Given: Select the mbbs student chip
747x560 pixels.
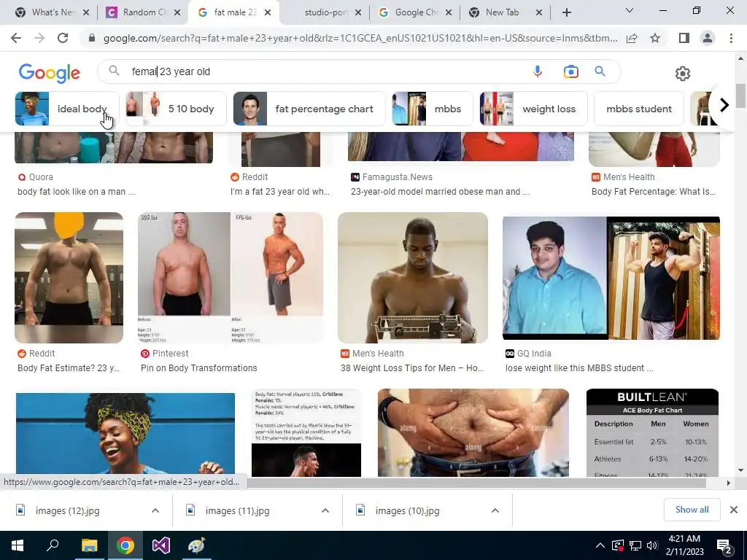Looking at the screenshot, I should [x=639, y=109].
